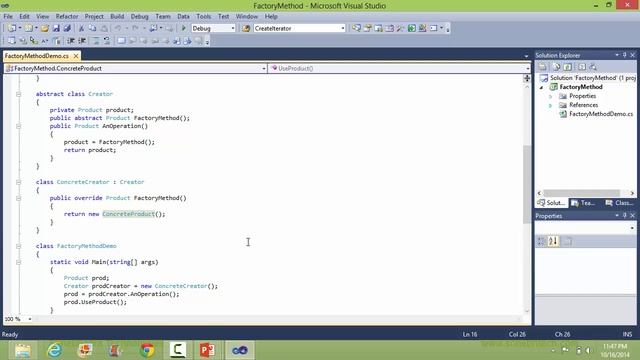Image resolution: width=640 pixels, height=360 pixels.
Task: Increase line indent using toolbar icon
Action: [82, 40]
